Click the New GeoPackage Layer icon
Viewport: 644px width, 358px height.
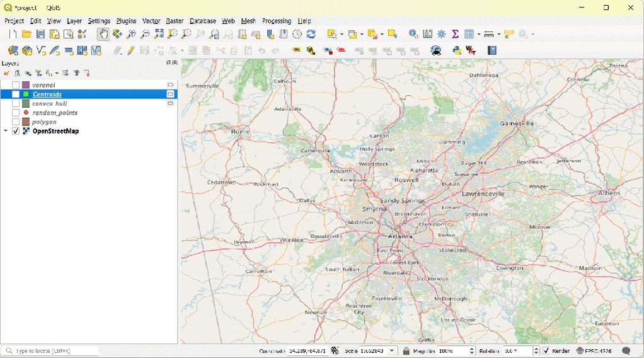pyautogui.click(x=27, y=50)
